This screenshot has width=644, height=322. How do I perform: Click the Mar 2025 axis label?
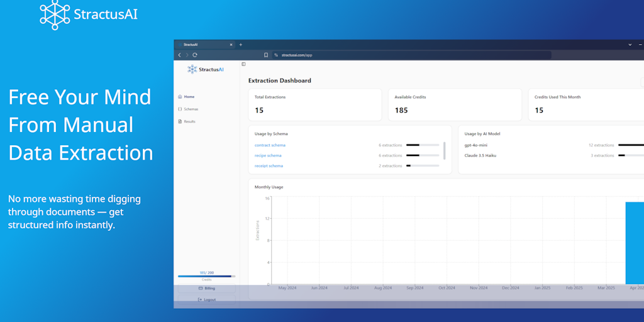click(606, 288)
